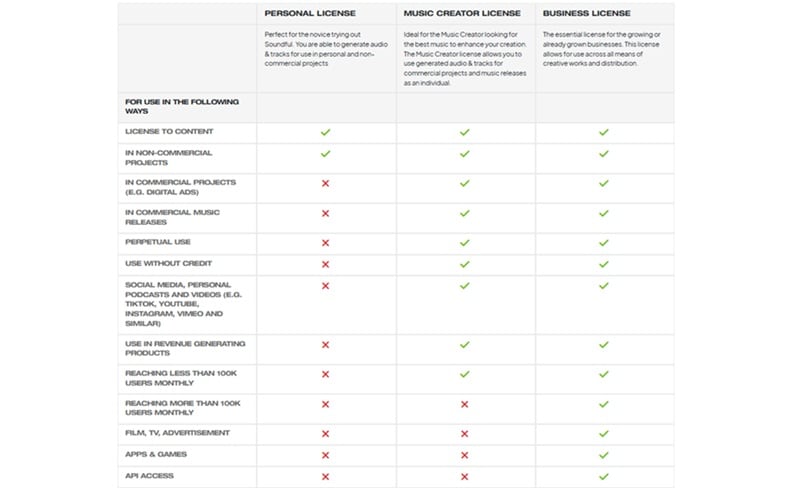The height and width of the screenshot is (488, 800).
Task: Click Personal License check for Non-Commercial Projects
Action: (x=325, y=154)
